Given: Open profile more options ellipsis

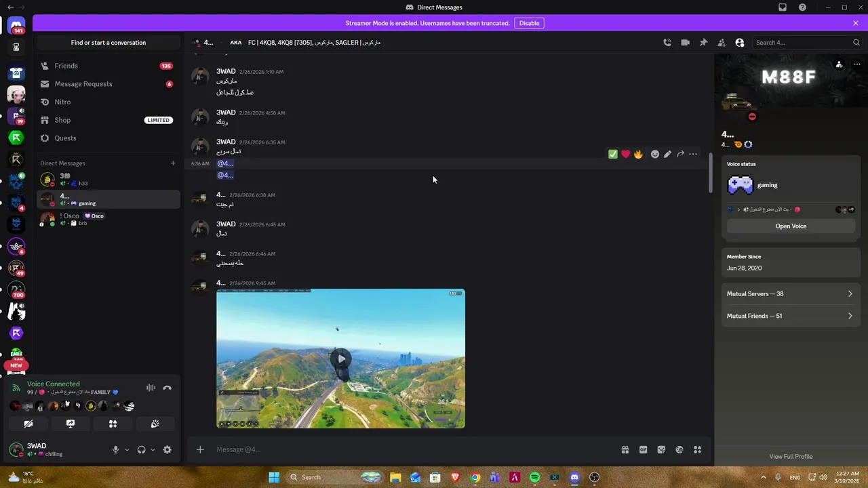Looking at the screenshot, I should click(857, 64).
